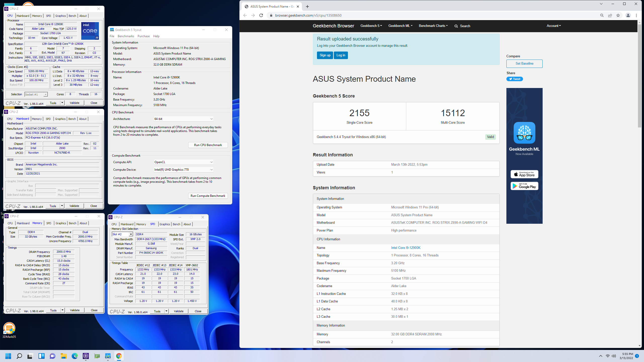Open the Wi-Fi network tray icon
Image resolution: width=644 pixels, height=362 pixels.
(x=608, y=356)
